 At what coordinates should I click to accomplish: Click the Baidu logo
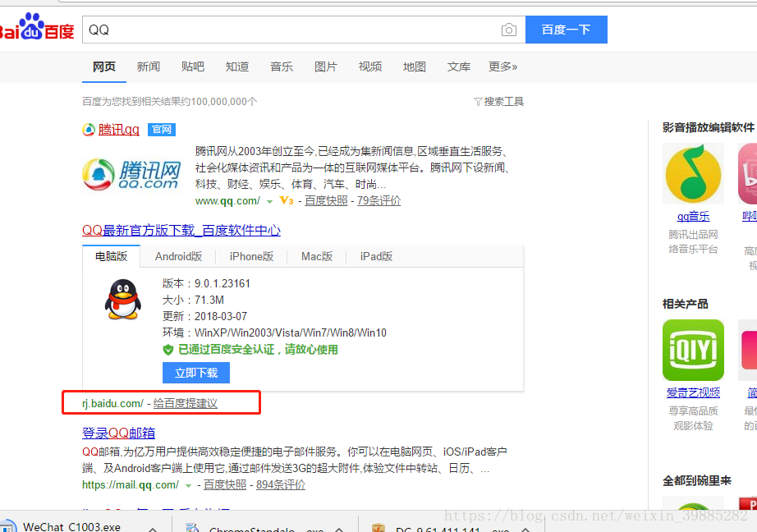click(37, 27)
